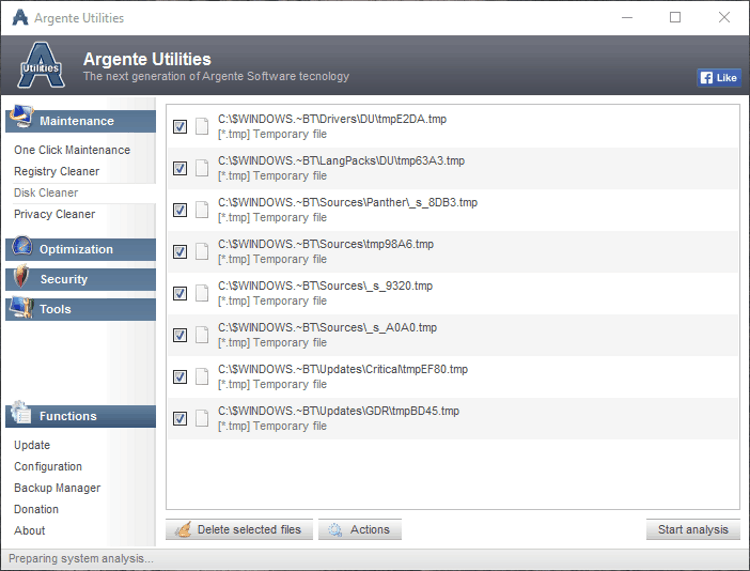Open the Privacy Cleaner

[x=55, y=214]
